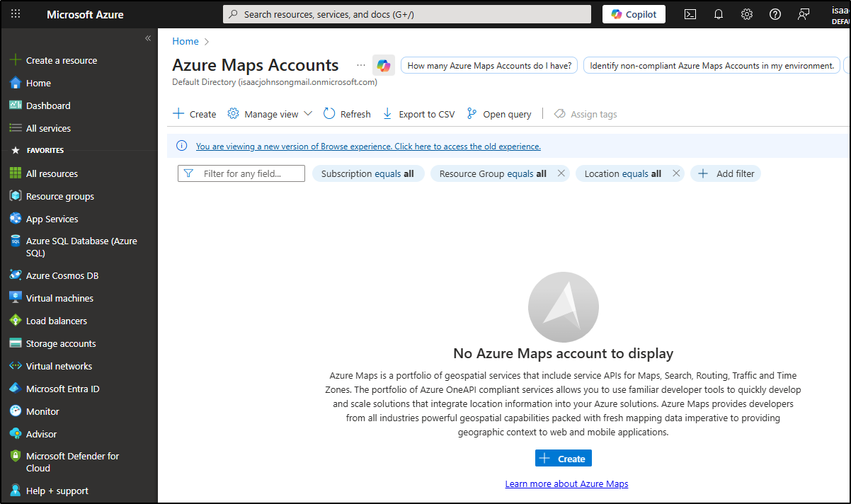This screenshot has height=504, width=851.
Task: Open Learn more about Azure Maps link
Action: (x=566, y=483)
